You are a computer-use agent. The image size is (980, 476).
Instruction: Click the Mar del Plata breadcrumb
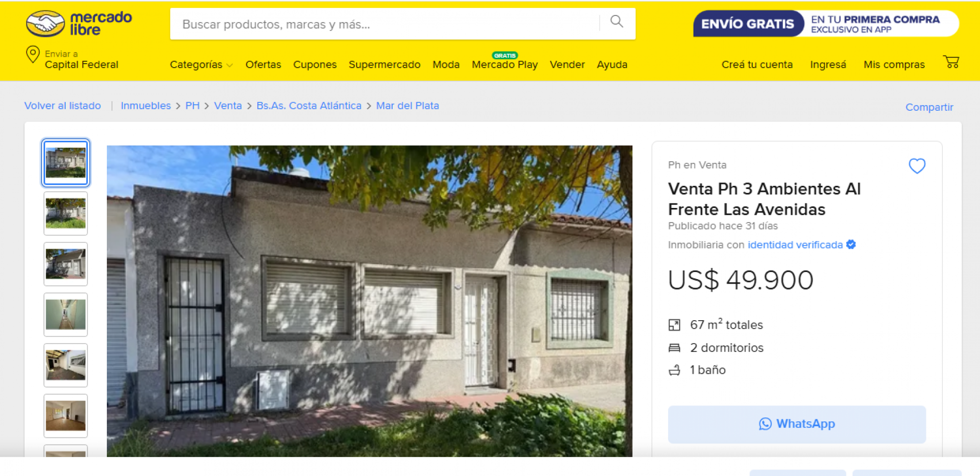[407, 106]
